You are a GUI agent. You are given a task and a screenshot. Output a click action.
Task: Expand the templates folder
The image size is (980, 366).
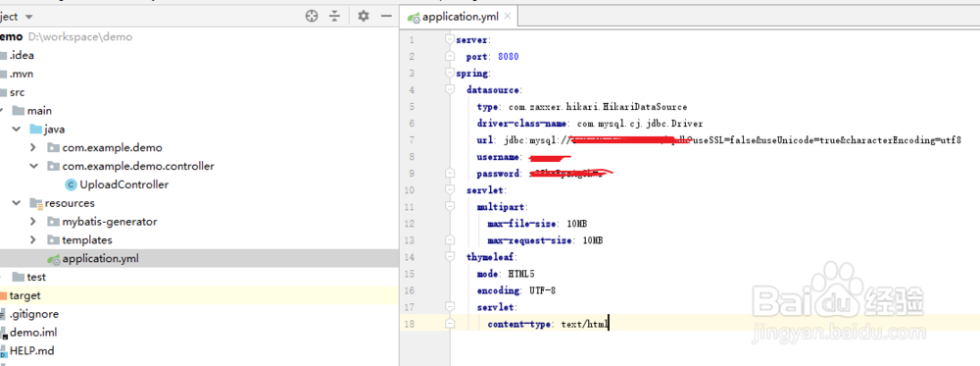coord(32,240)
